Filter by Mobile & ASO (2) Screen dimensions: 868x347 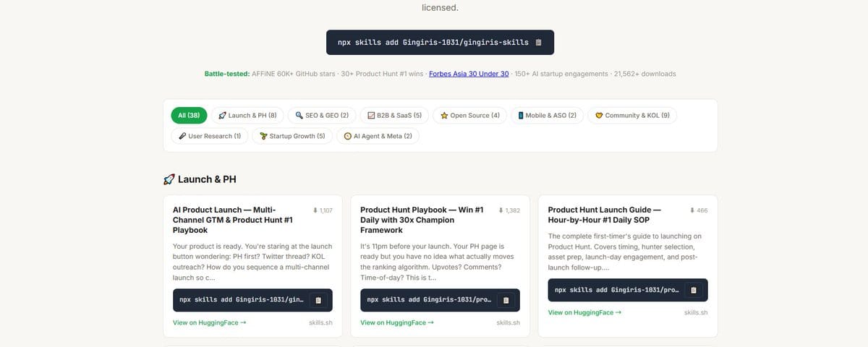pyautogui.click(x=546, y=115)
